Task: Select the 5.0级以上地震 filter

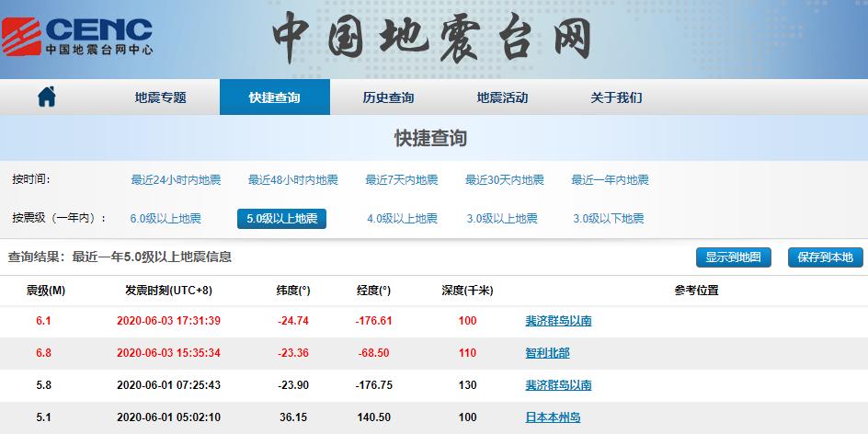Action: (x=281, y=219)
